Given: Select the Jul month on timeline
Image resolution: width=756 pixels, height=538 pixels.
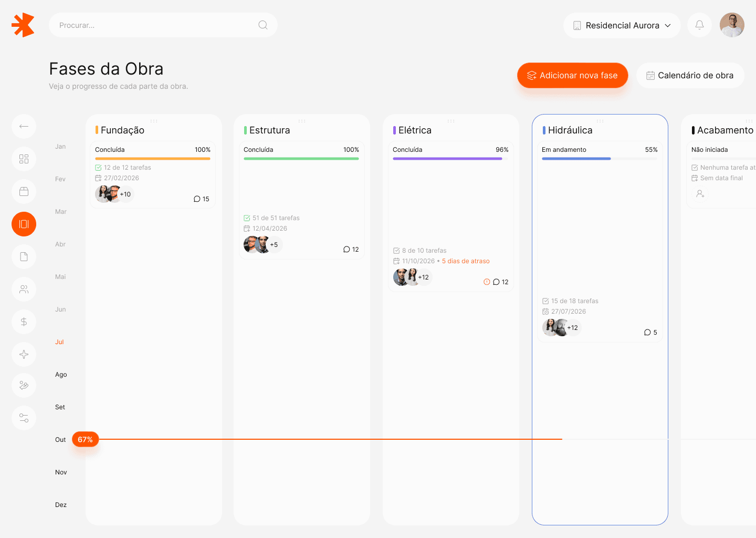Looking at the screenshot, I should (60, 342).
